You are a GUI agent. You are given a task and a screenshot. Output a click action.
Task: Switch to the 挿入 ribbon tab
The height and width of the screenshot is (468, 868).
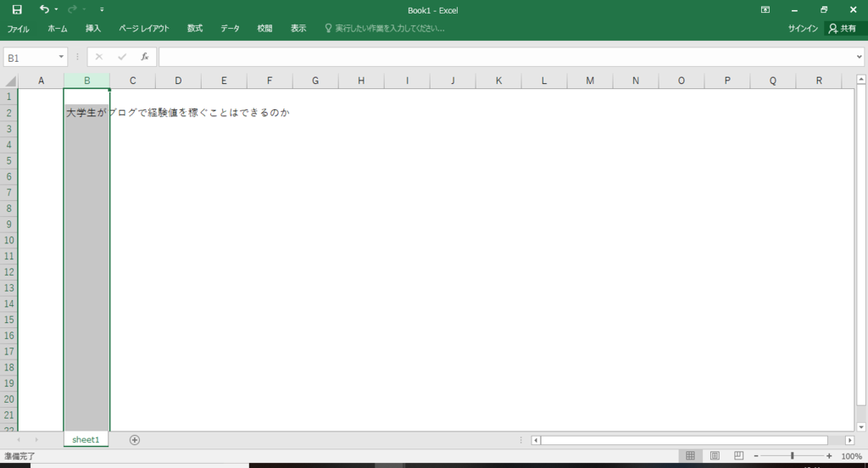[x=93, y=28]
